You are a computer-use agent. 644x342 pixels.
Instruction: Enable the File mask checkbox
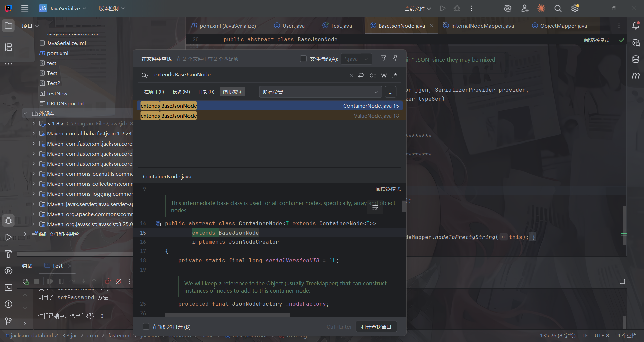point(303,59)
